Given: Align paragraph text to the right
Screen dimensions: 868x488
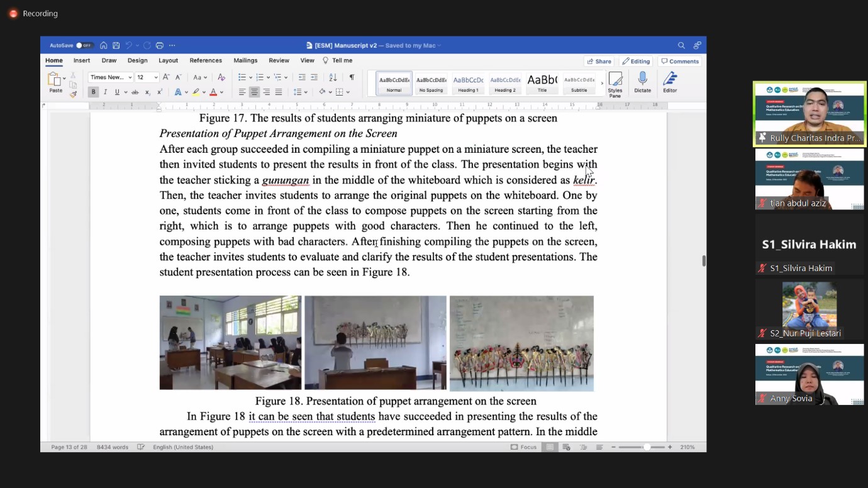Looking at the screenshot, I should pyautogui.click(x=267, y=92).
